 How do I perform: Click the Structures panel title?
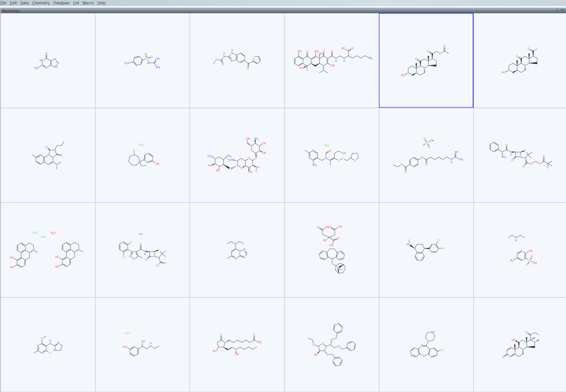[x=10, y=10]
